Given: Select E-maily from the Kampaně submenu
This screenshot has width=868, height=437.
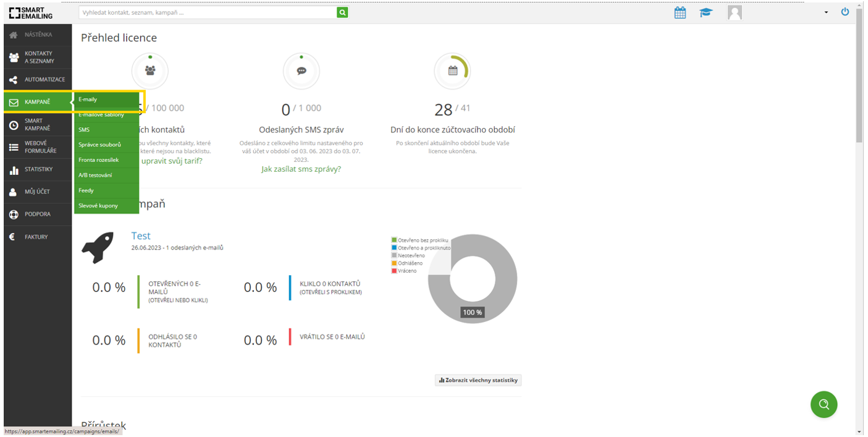Looking at the screenshot, I should pyautogui.click(x=88, y=100).
